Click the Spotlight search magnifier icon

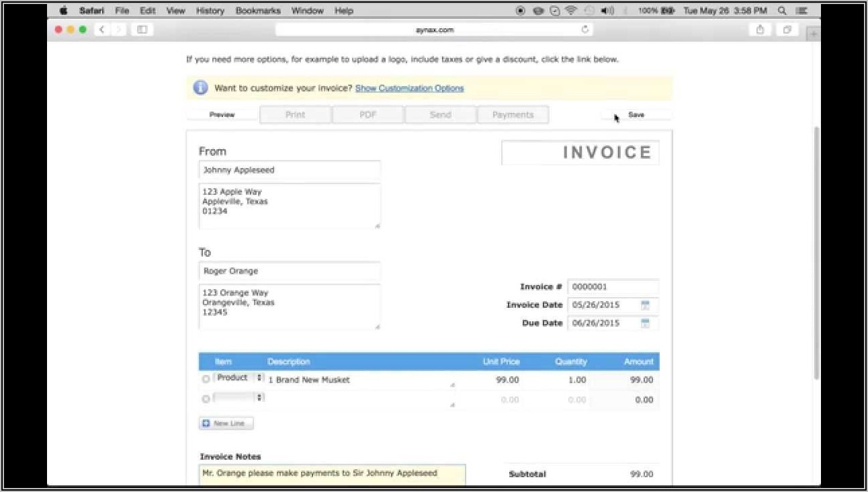[x=781, y=11]
